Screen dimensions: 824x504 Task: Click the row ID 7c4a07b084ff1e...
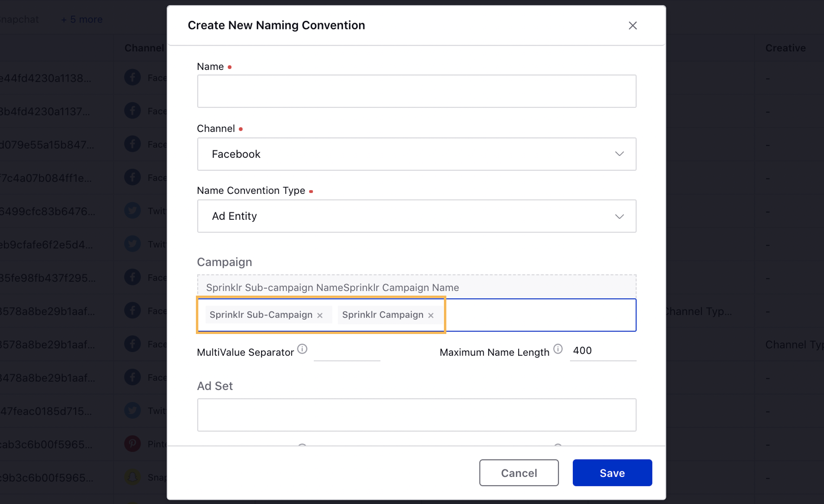46,178
